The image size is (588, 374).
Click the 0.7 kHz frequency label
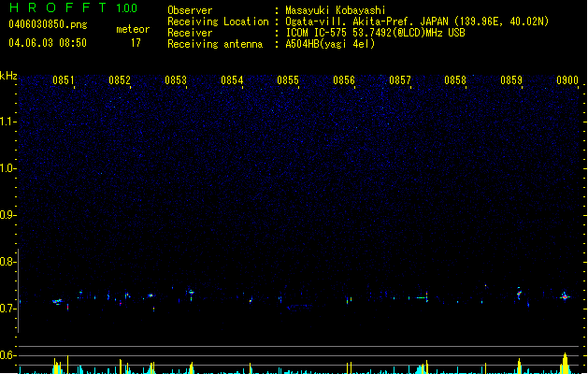7,309
